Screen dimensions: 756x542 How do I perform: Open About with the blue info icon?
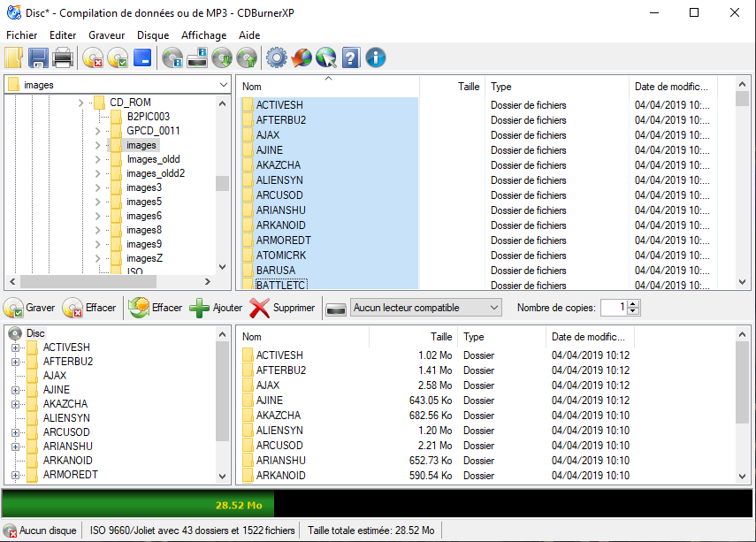(376, 57)
